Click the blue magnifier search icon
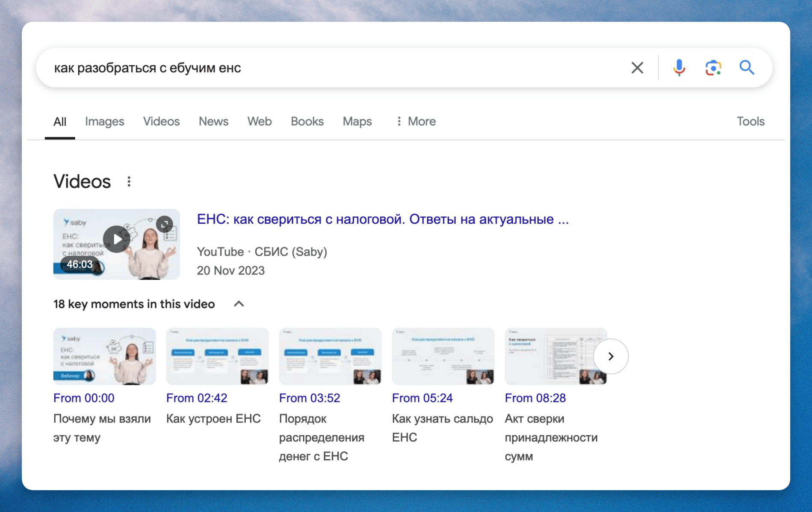Viewport: 812px width, 512px height. click(747, 68)
